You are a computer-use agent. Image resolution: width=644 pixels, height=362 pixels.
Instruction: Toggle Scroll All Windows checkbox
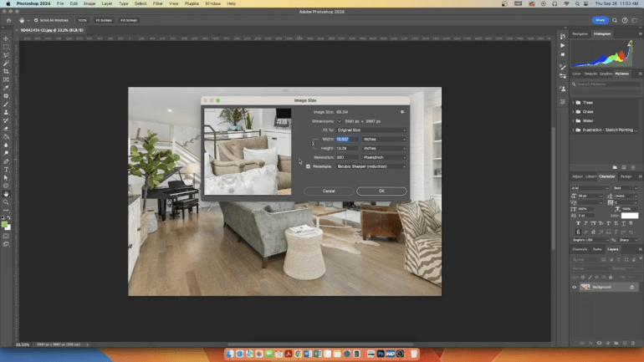point(35,20)
